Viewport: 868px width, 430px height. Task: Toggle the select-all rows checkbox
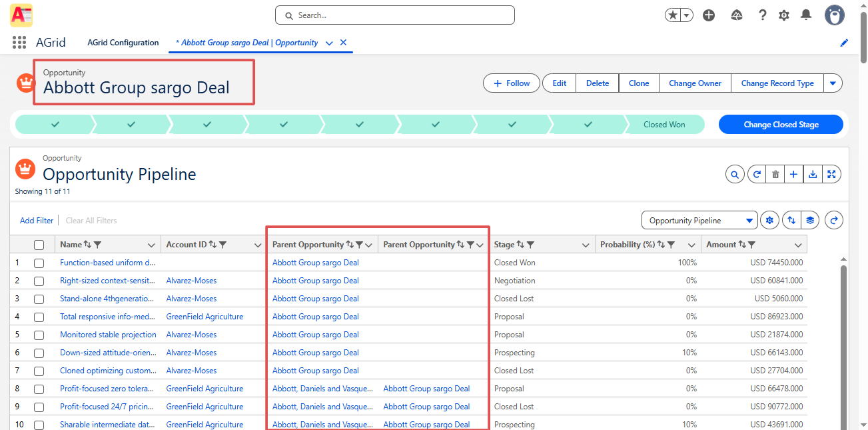click(x=39, y=245)
